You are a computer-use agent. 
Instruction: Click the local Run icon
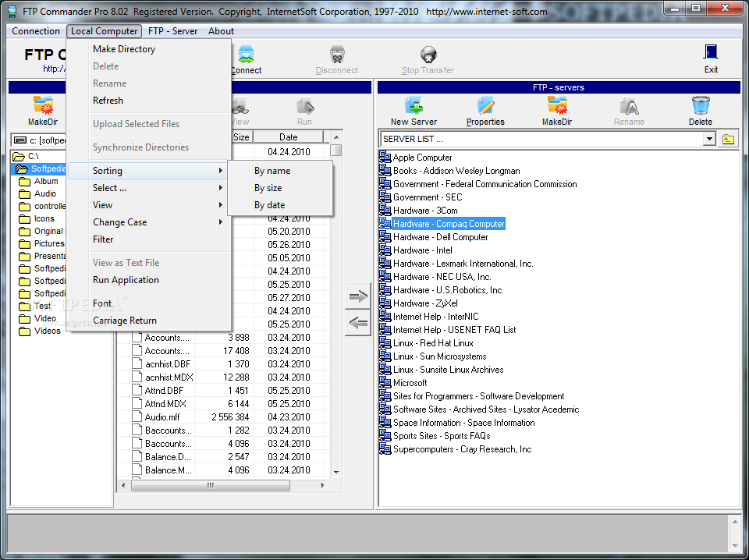305,105
